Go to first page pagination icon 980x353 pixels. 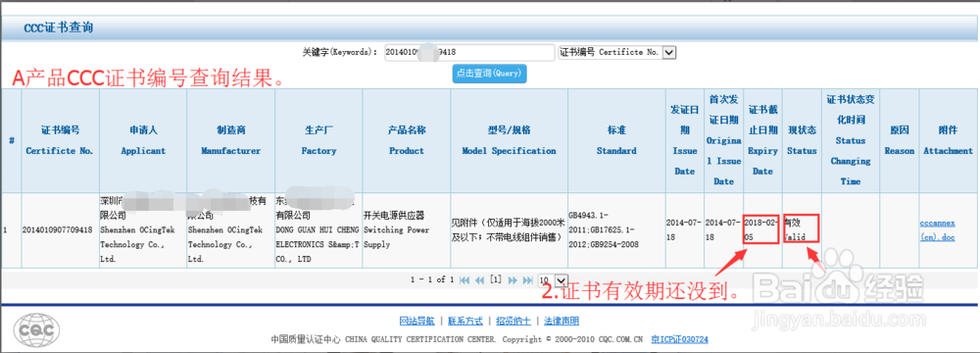[464, 279]
